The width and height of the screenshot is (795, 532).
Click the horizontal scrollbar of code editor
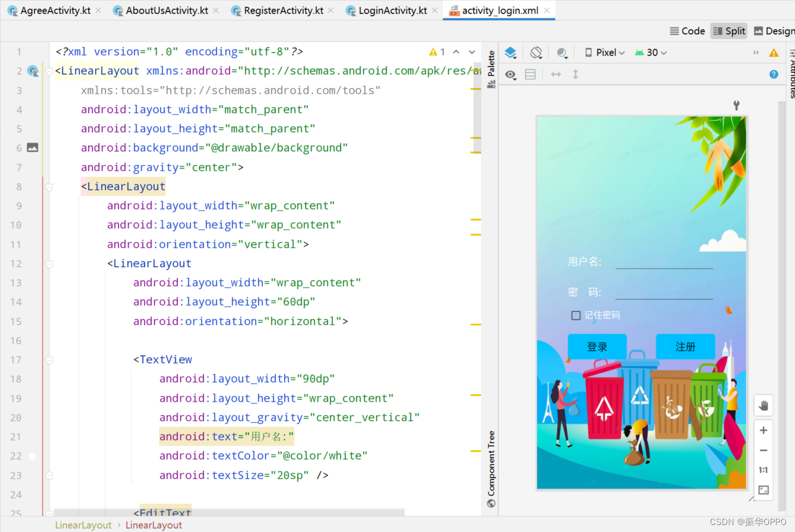[x=229, y=512]
